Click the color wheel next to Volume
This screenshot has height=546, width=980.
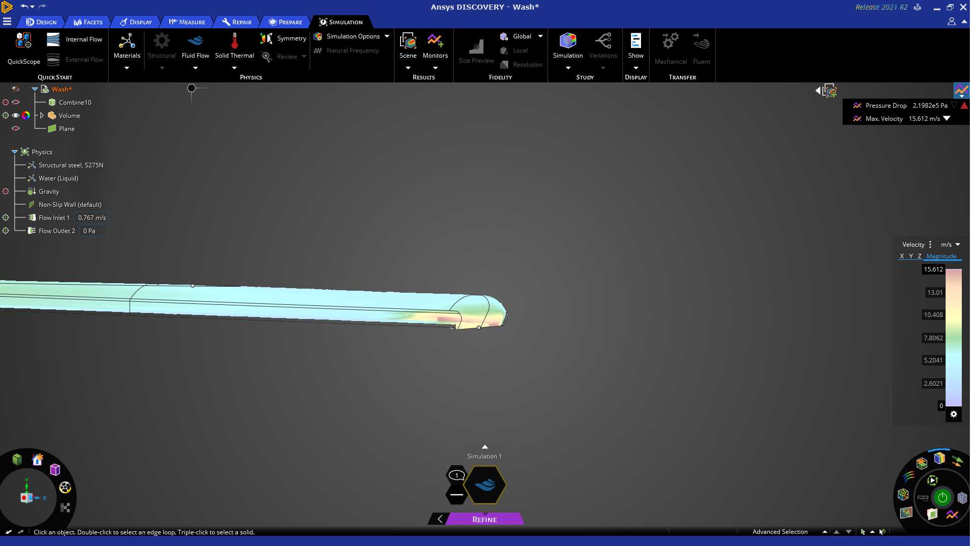pos(26,115)
